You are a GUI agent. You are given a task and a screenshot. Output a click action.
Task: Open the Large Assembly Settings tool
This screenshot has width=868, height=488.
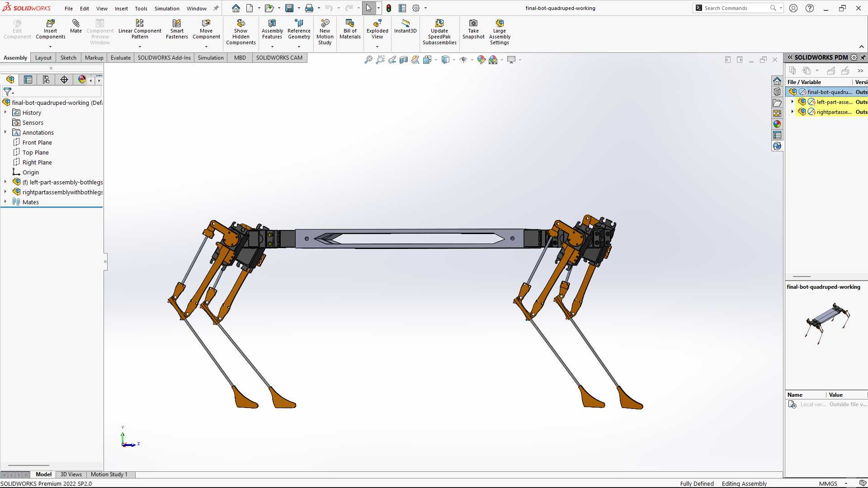pos(500,32)
